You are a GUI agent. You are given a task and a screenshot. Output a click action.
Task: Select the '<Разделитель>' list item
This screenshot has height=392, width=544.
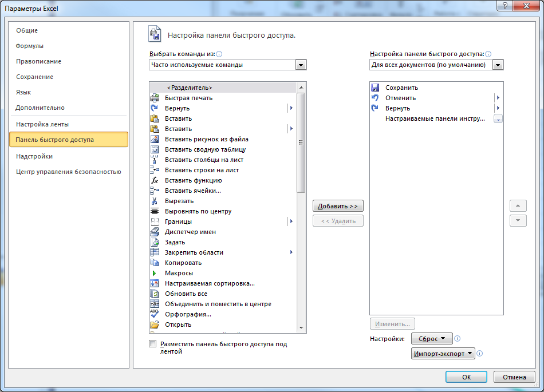pyautogui.click(x=223, y=88)
